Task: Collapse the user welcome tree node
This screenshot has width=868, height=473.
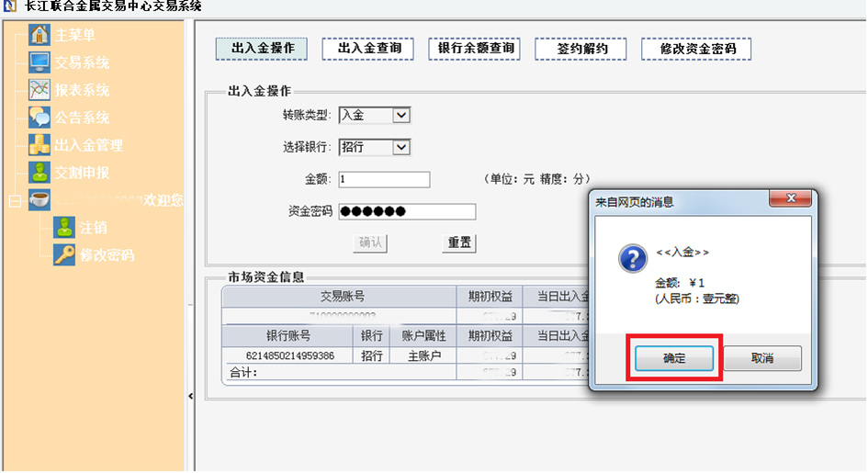Action: click(14, 200)
